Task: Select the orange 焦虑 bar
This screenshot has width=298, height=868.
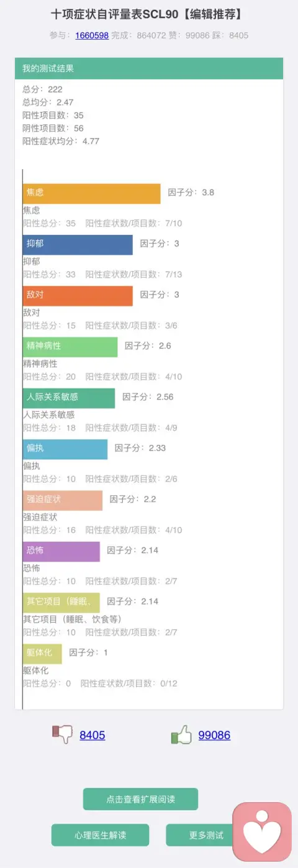Action: [x=92, y=193]
